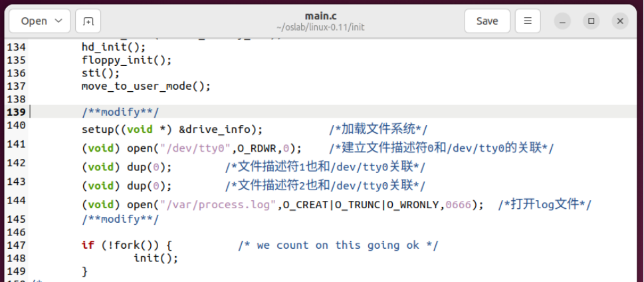This screenshot has height=282, width=644.
Task: Click the 建立文件描述符0 comment on line 141
Action: pos(441,148)
